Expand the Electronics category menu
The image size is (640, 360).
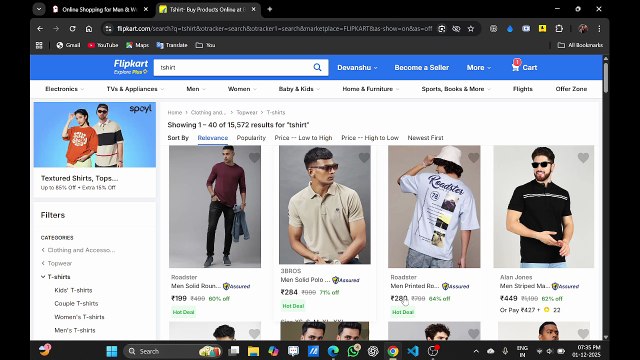[x=64, y=89]
